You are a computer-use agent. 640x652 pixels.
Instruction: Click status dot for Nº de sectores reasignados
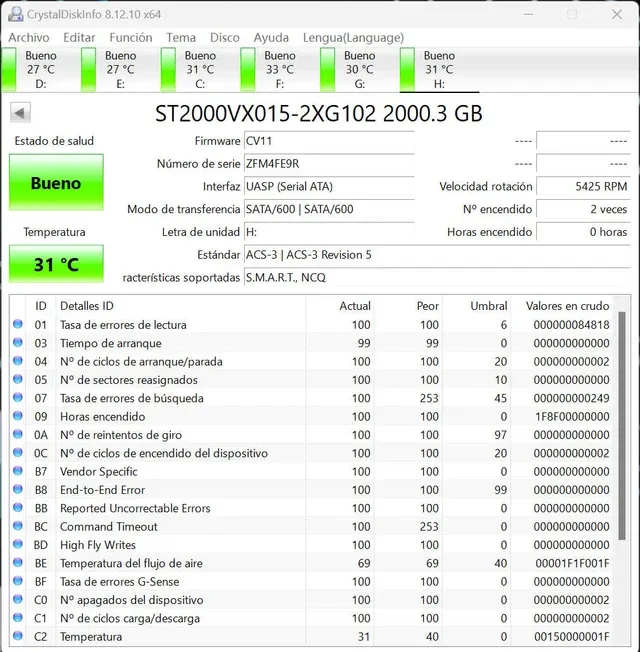coord(18,379)
